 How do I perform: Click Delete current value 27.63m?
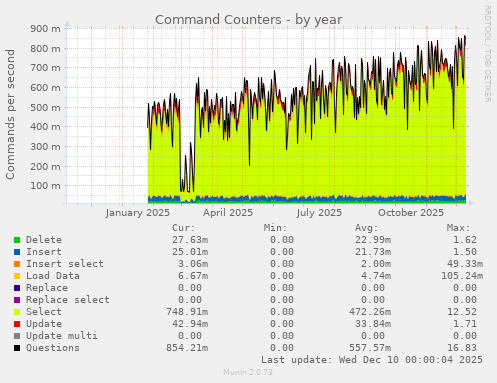190,240
